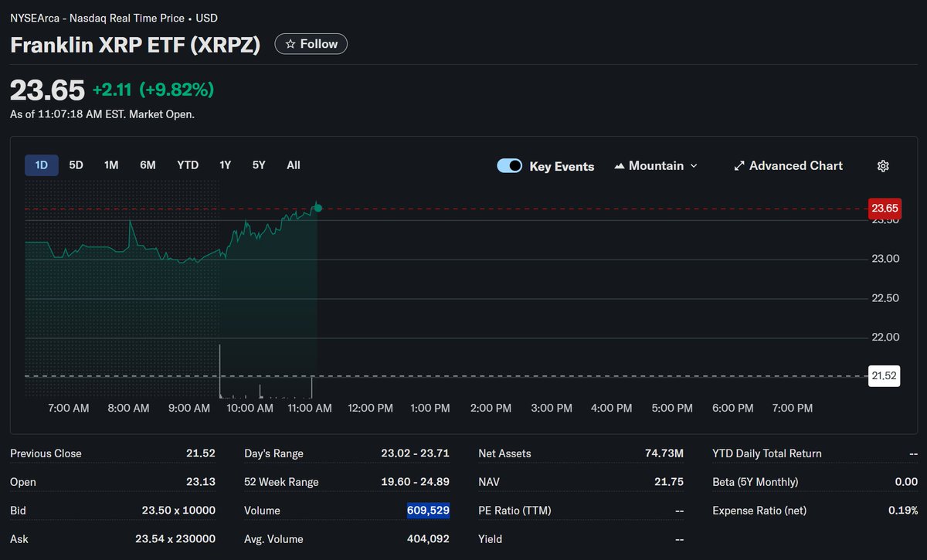
Task: Select the 5Y time range
Action: [x=259, y=165]
